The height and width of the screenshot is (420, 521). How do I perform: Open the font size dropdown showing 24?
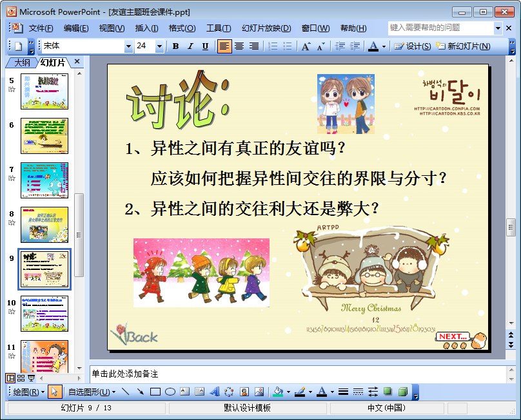coord(159,46)
